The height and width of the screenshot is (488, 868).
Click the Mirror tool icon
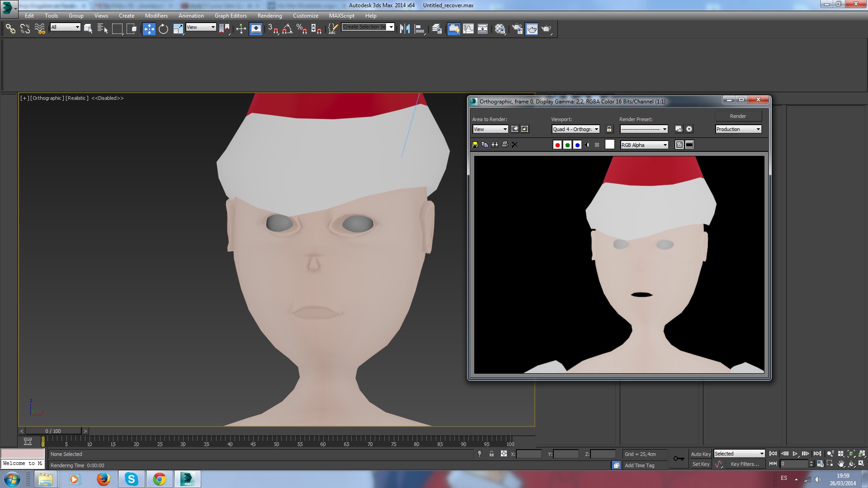(405, 29)
